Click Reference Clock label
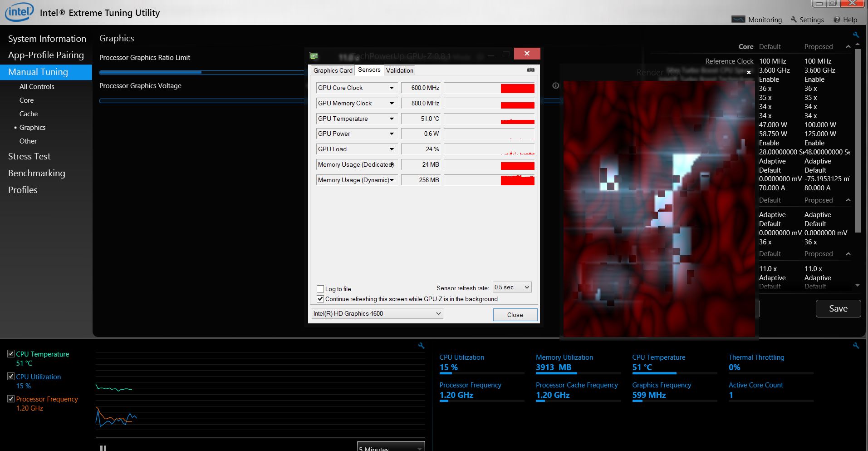Viewport: 868px width, 451px height. point(729,61)
